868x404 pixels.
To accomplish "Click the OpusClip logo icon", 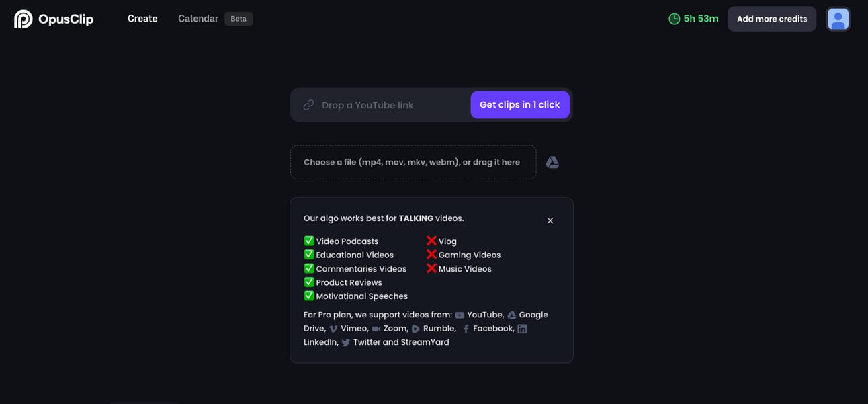I will pyautogui.click(x=24, y=19).
